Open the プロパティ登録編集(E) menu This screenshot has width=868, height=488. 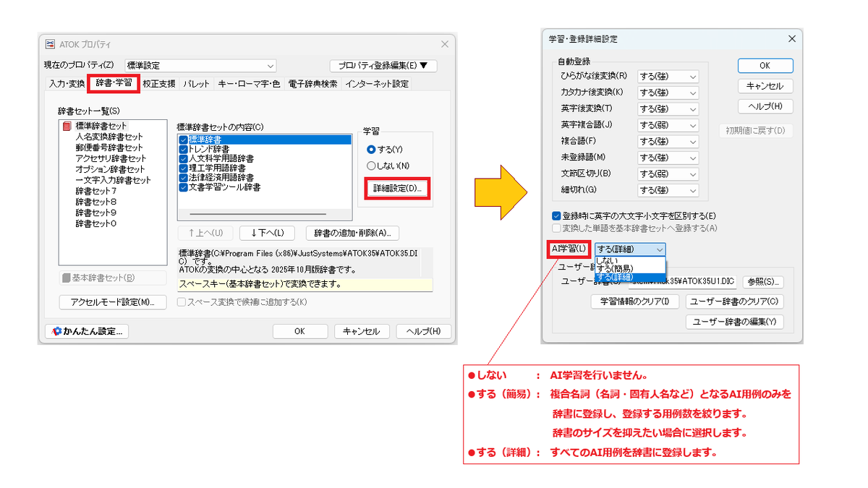click(382, 64)
